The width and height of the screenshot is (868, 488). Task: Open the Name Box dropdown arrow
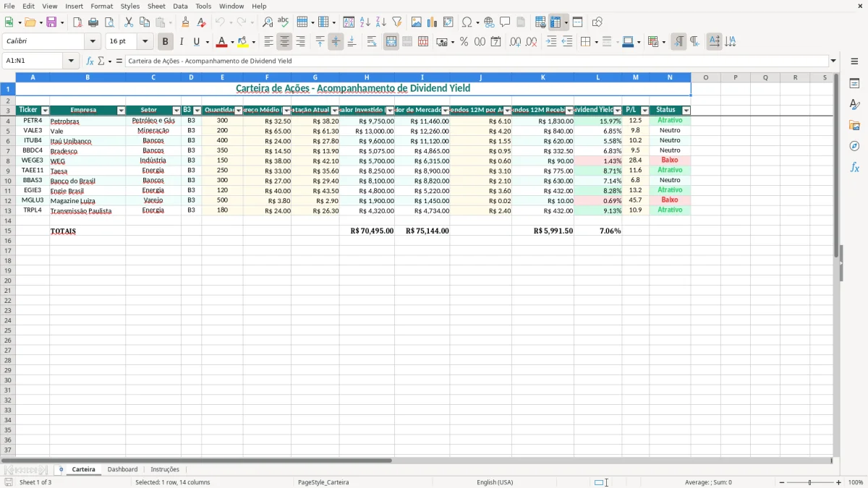(x=72, y=61)
